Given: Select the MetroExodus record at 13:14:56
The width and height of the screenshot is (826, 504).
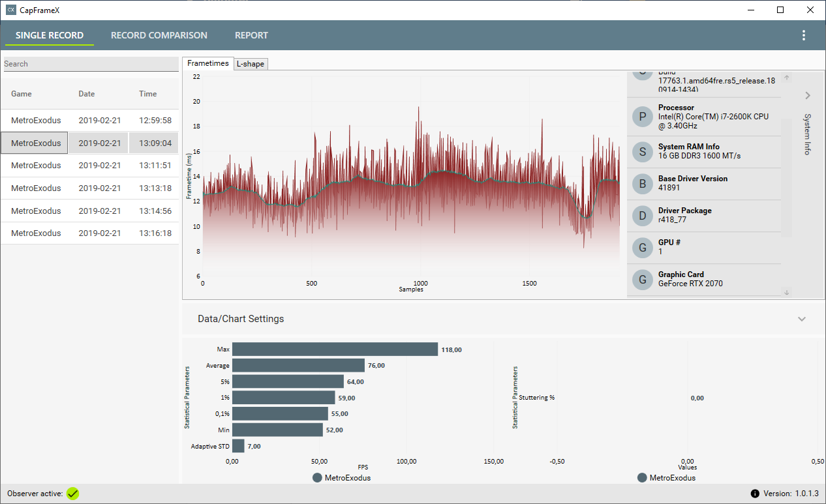Looking at the screenshot, I should tap(89, 211).
